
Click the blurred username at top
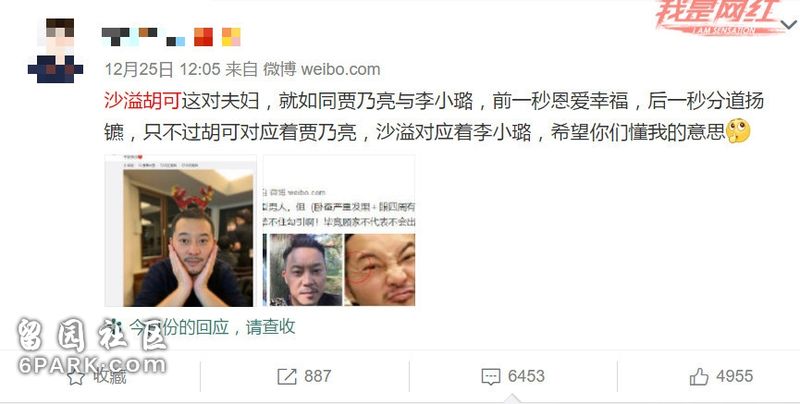pos(171,37)
